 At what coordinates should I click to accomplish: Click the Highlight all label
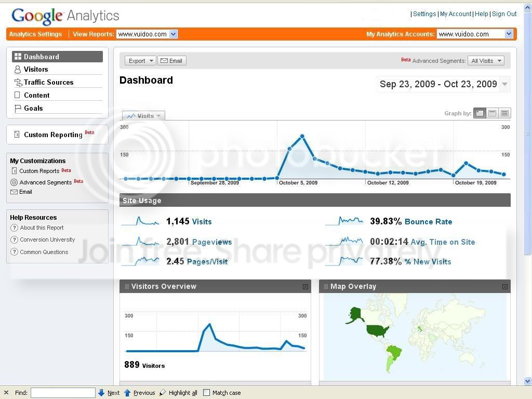pos(183,393)
